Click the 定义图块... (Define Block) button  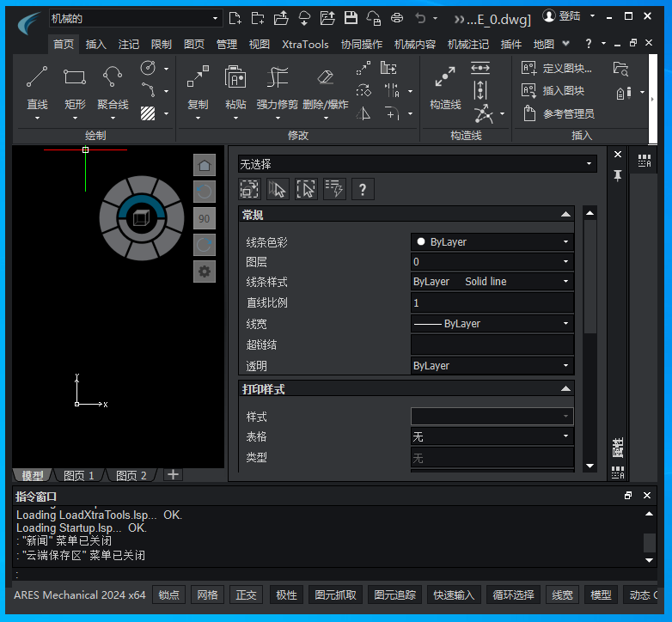[557, 68]
